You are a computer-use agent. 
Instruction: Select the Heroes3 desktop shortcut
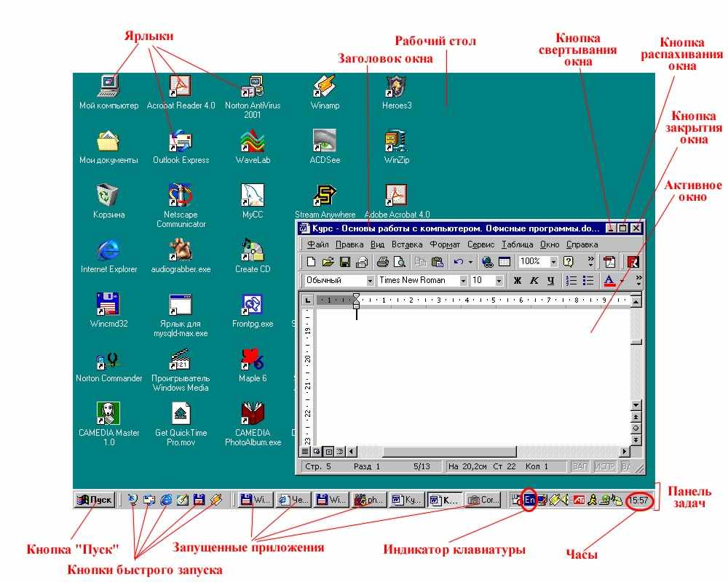click(397, 92)
